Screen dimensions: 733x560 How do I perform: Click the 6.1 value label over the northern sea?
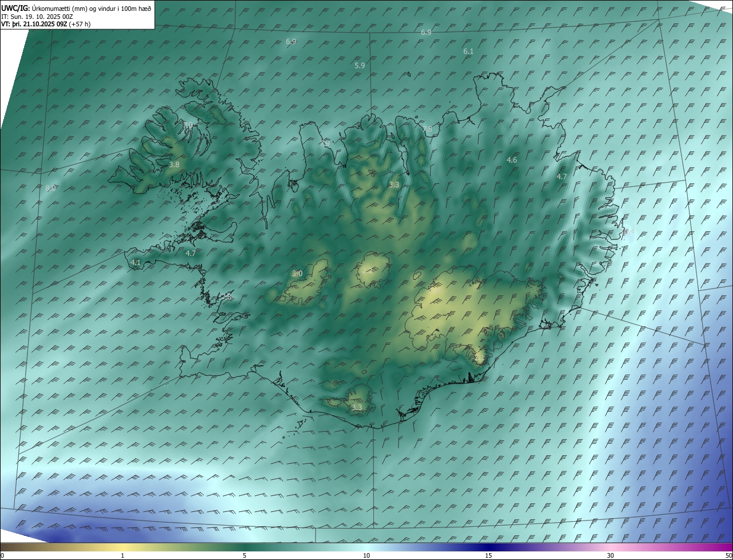(468, 52)
